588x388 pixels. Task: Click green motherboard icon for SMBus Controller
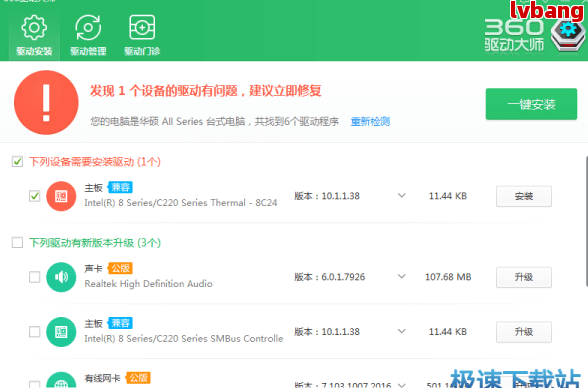[x=61, y=332]
